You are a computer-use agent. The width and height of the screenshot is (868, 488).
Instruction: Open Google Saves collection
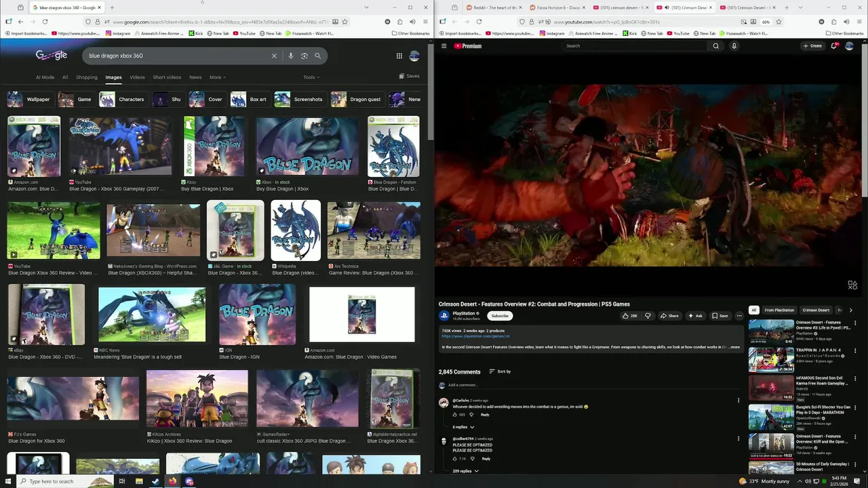410,76
